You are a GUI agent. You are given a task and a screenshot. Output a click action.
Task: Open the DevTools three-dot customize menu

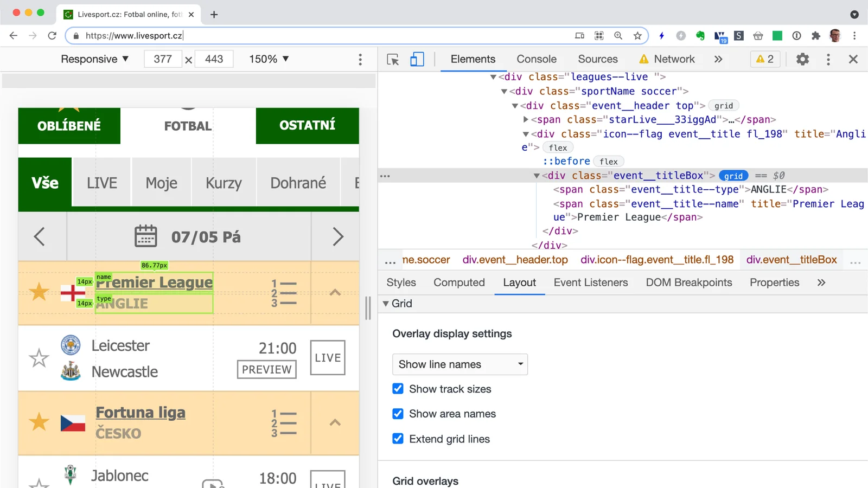pyautogui.click(x=828, y=60)
